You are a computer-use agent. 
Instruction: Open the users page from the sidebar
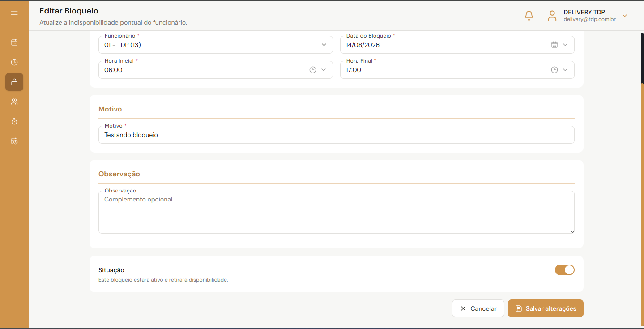[14, 102]
